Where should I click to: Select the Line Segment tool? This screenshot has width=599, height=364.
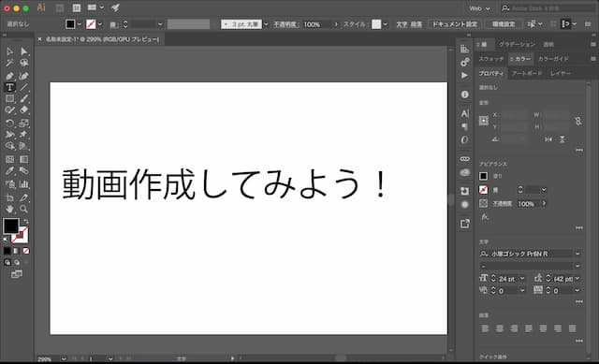(23, 87)
